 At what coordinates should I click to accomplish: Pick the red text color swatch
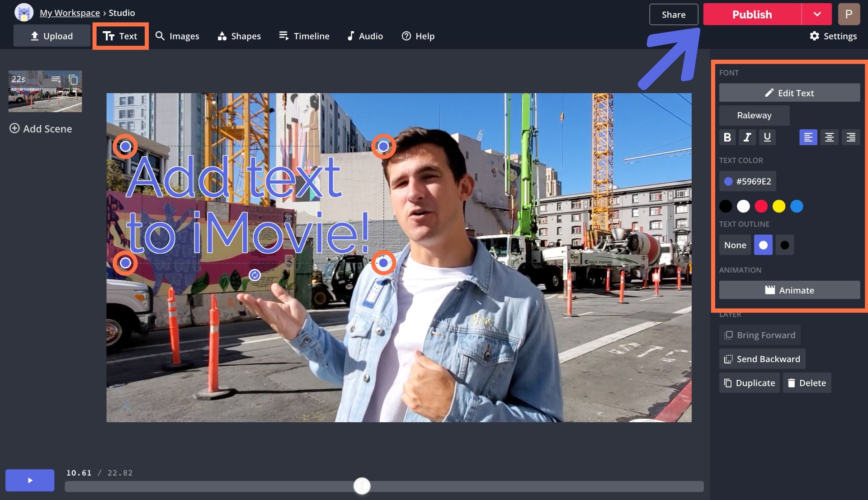761,206
